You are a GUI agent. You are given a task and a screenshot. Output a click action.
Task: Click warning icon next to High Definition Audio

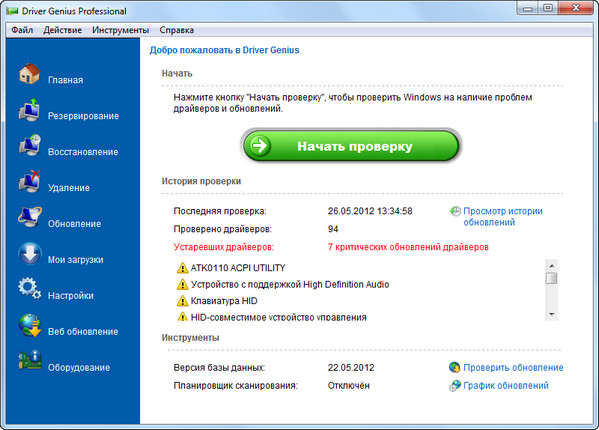tap(183, 285)
